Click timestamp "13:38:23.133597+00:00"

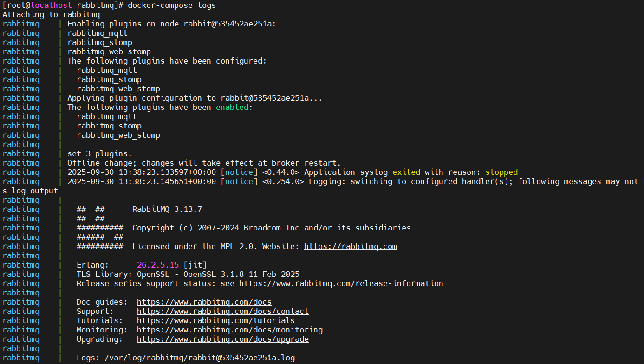167,172
